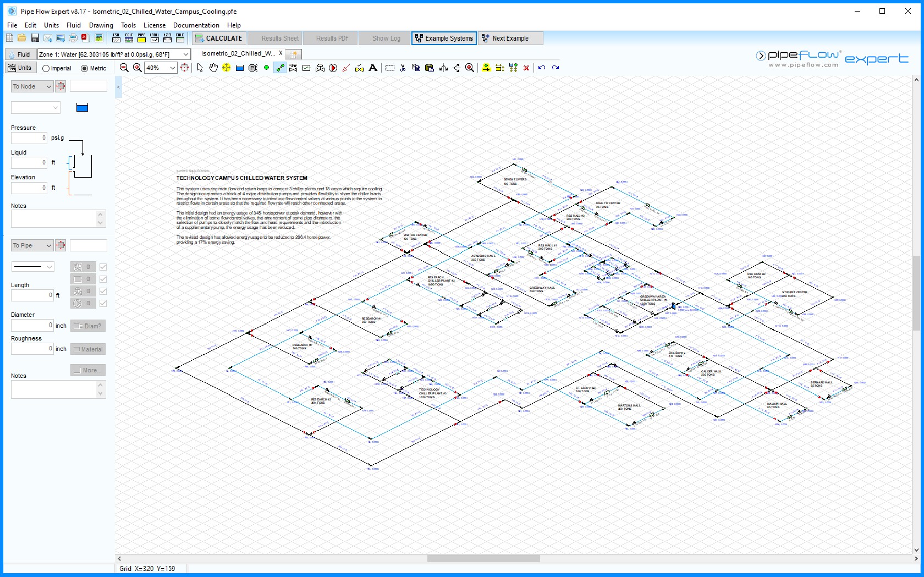Select the dashed rectangle selection tool
The image size is (924, 577).
tap(390, 68)
